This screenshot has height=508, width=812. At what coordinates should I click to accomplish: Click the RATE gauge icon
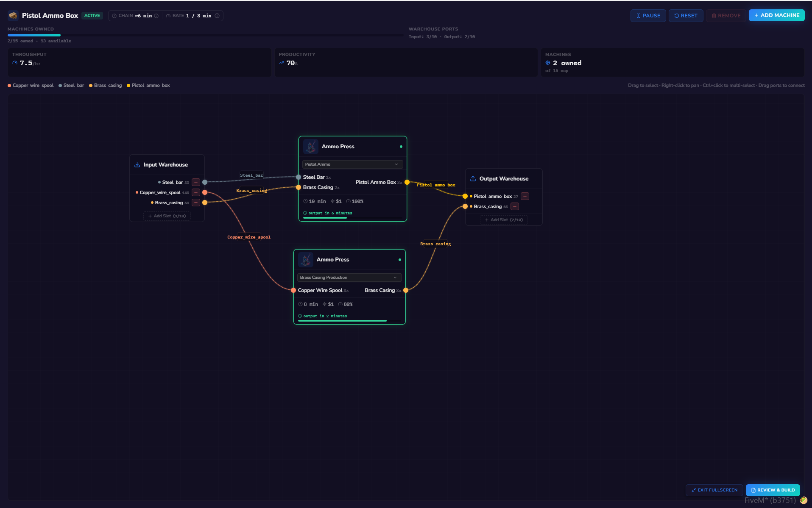(168, 16)
